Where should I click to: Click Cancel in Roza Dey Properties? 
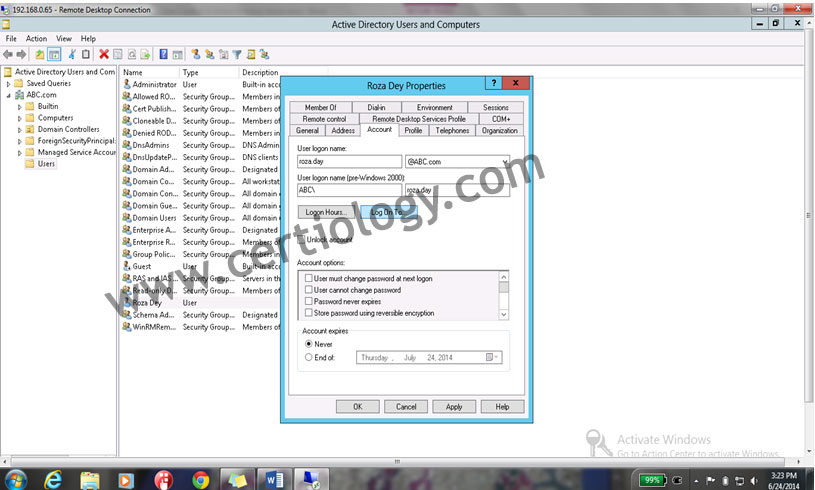click(x=406, y=406)
